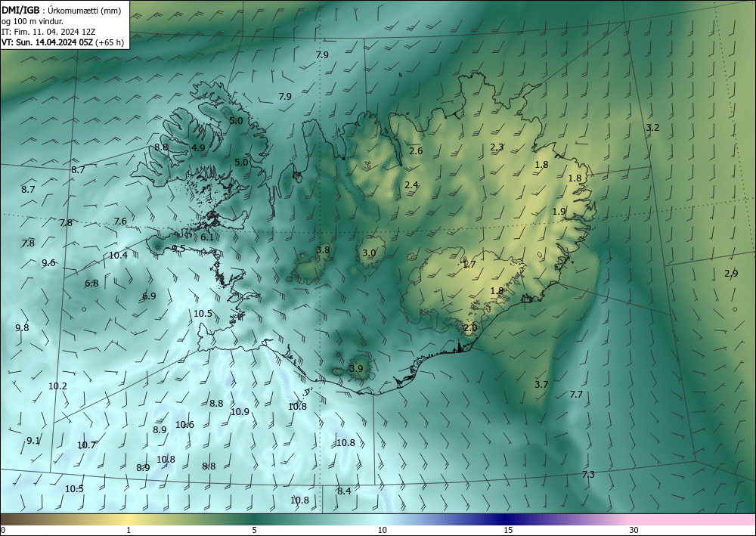Click the 7.3 value on the map
This screenshot has width=756, height=536.
click(x=588, y=474)
